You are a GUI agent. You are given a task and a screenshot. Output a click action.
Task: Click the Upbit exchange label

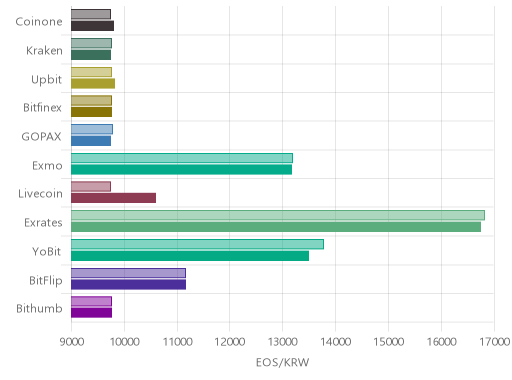click(x=46, y=80)
